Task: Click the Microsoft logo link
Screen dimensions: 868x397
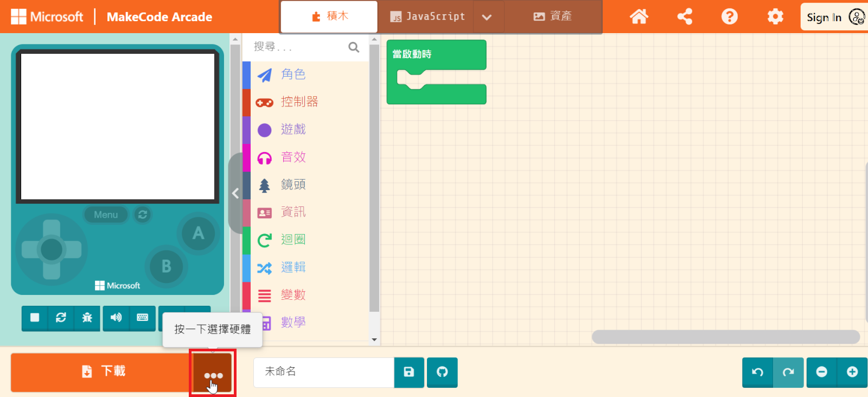Action: pyautogui.click(x=47, y=17)
